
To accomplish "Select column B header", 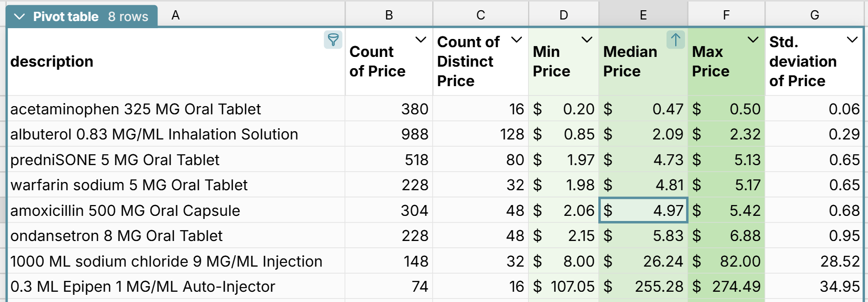I will (x=389, y=15).
